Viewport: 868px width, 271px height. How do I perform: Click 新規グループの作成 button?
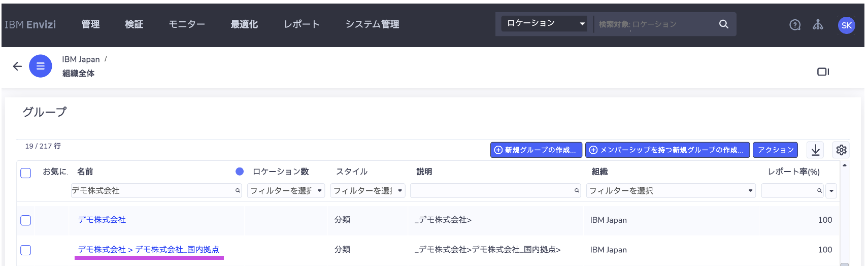(x=536, y=150)
